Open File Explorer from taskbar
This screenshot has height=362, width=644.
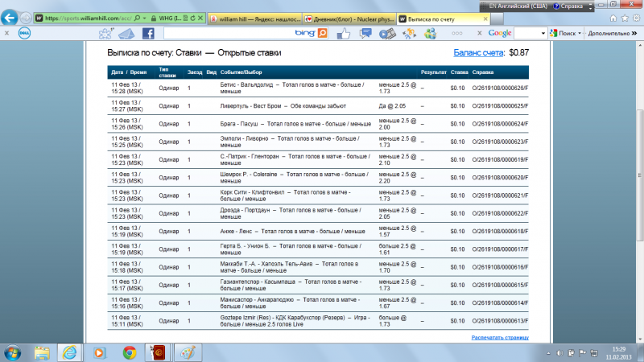click(42, 353)
